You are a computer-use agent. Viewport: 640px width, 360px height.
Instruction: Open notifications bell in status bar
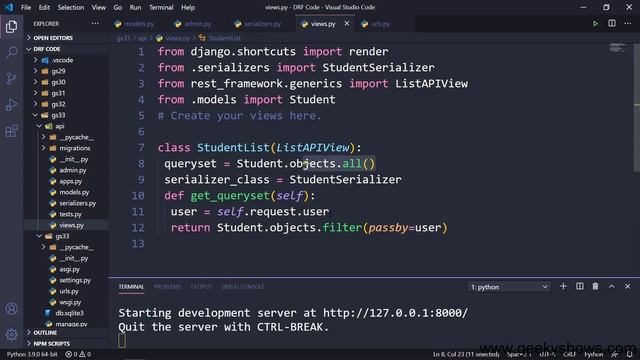[630, 354]
